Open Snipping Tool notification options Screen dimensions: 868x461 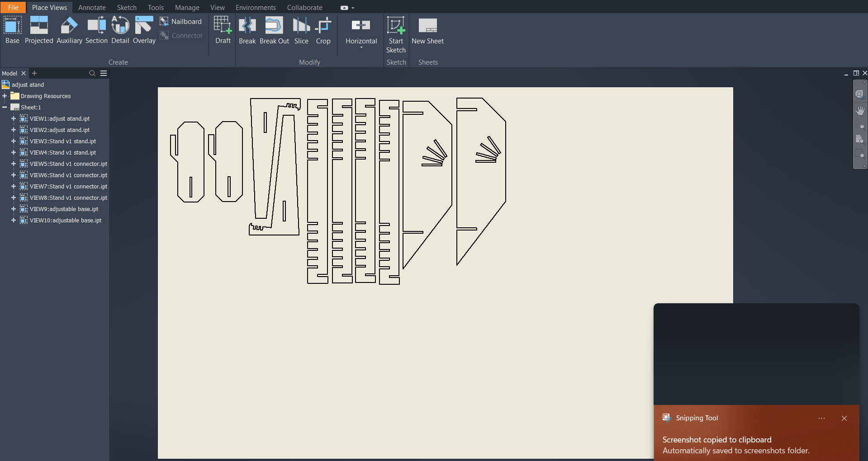821,418
